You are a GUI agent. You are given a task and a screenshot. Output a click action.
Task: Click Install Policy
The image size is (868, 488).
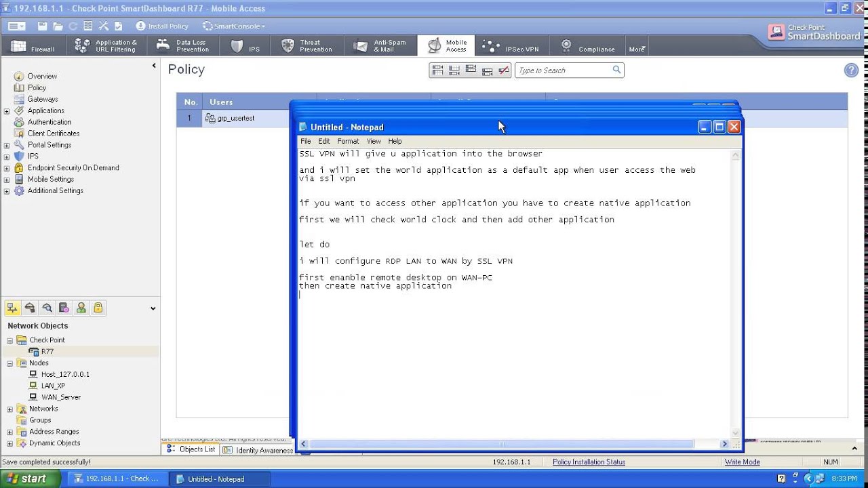coord(162,26)
